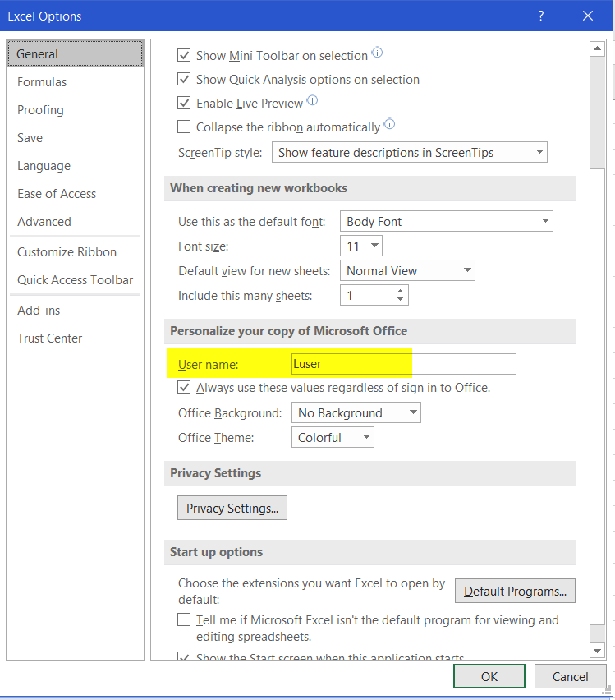Image resolution: width=615 pixels, height=700 pixels.
Task: Open Quick Access Toolbar category
Action: [75, 280]
